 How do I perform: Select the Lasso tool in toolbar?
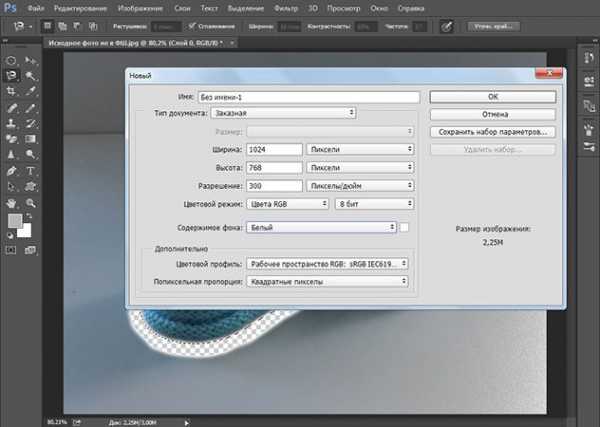pos(12,75)
